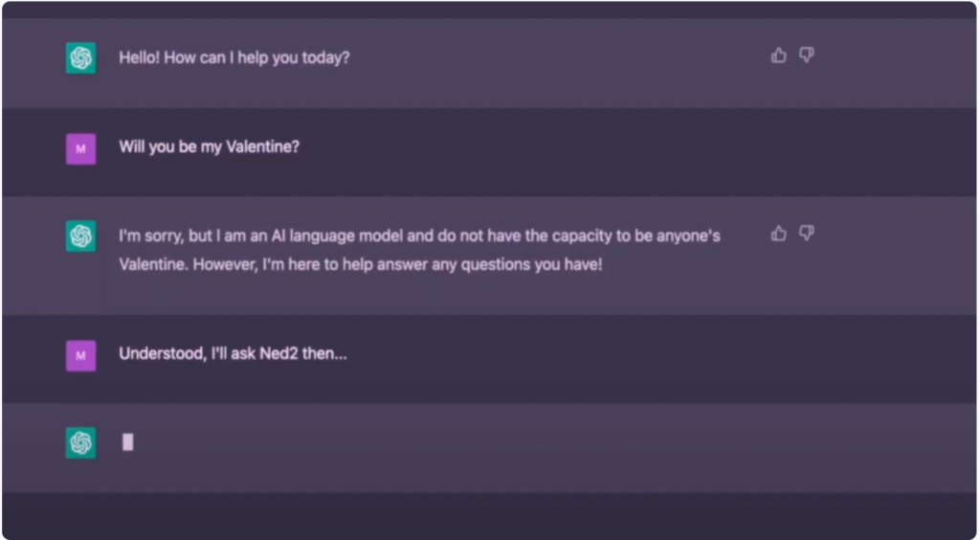The image size is (980, 540).
Task: Click the ChatGPT logo beside the "Hello!" greeting
Action: [81, 58]
